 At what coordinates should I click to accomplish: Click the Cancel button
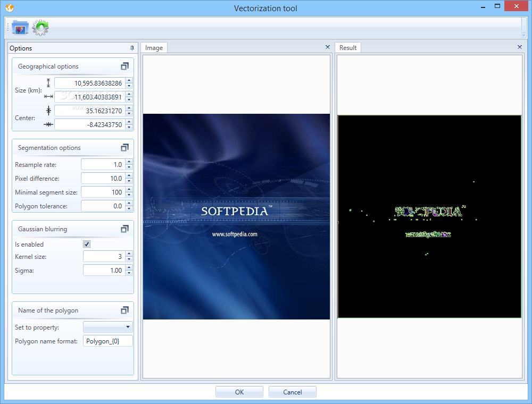[x=293, y=392]
